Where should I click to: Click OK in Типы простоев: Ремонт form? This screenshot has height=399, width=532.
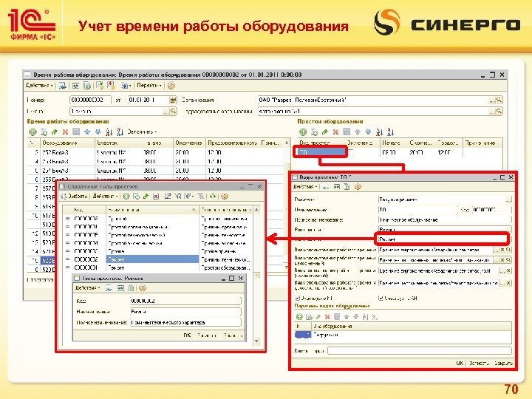tap(187, 335)
